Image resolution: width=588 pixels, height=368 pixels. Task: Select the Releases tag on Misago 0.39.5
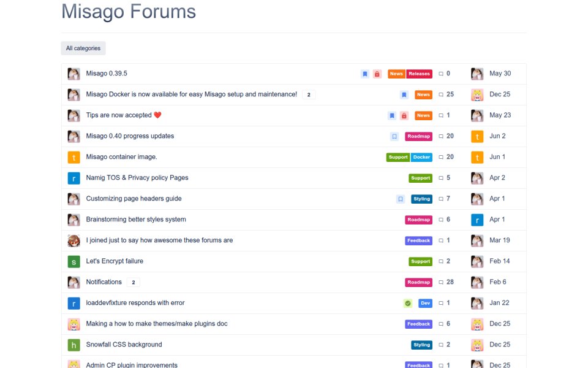419,74
